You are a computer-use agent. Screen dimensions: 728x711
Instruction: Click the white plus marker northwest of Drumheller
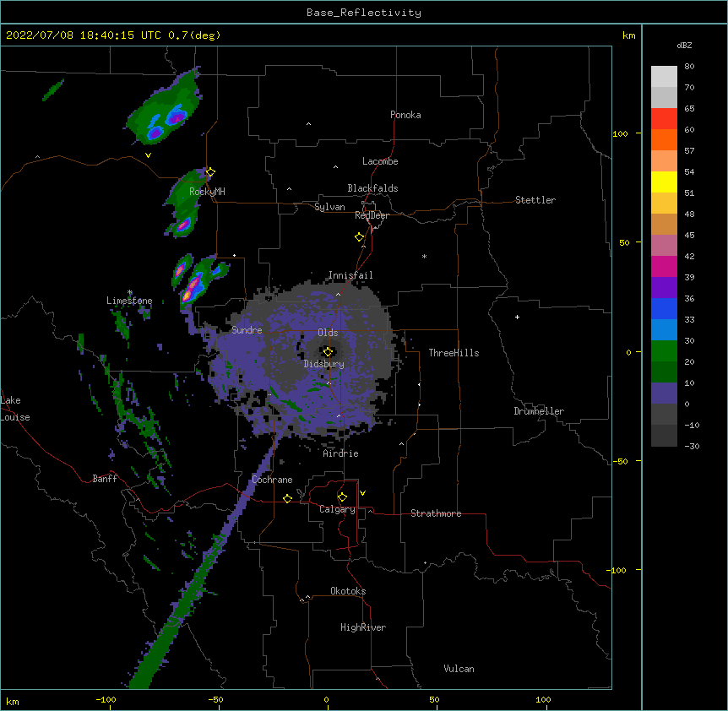pyautogui.click(x=517, y=317)
